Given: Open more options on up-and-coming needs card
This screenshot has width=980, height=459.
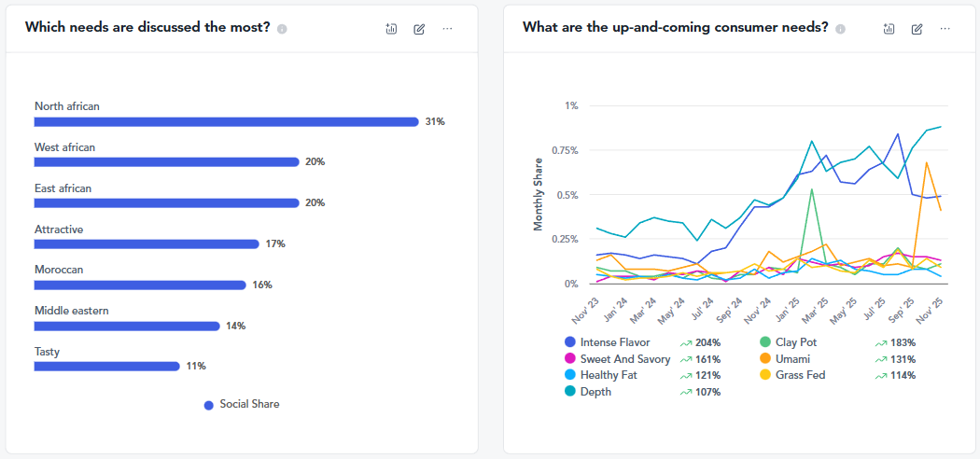Looking at the screenshot, I should point(945,29).
